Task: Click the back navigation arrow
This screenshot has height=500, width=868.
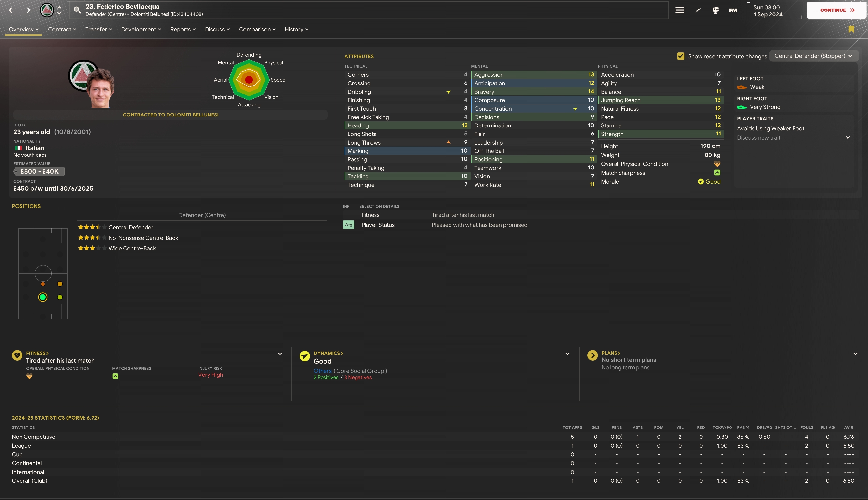Action: 11,10
